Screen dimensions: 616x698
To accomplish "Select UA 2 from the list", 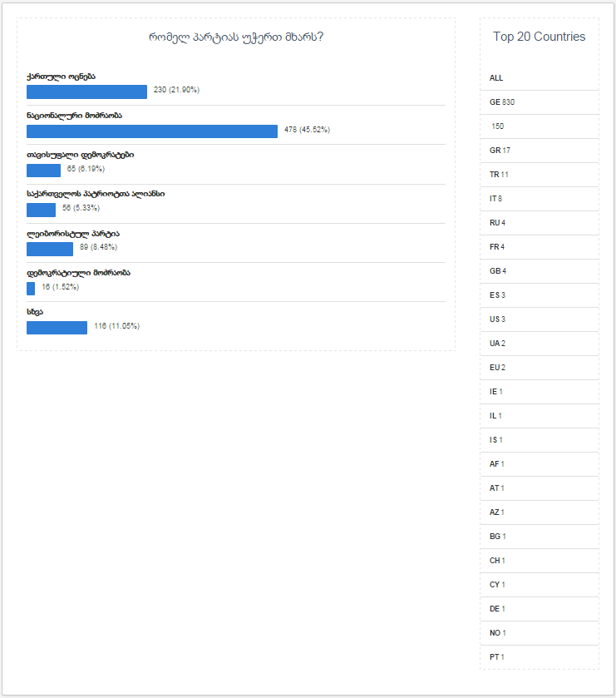I will [x=497, y=344].
